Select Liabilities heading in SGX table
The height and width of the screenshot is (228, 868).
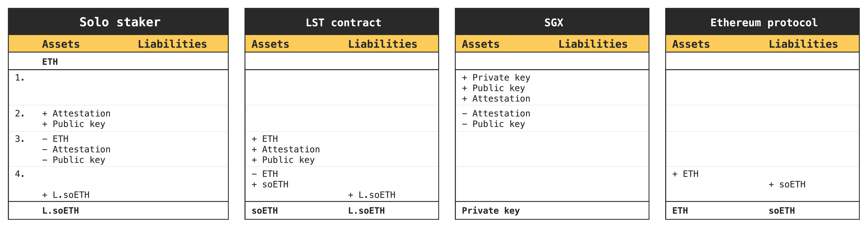[593, 44]
